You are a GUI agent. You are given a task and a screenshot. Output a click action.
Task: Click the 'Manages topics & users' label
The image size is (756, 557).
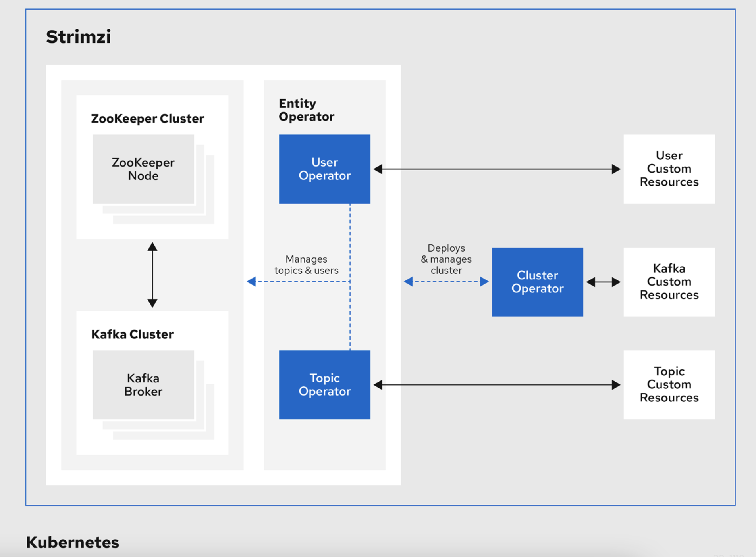306,265
